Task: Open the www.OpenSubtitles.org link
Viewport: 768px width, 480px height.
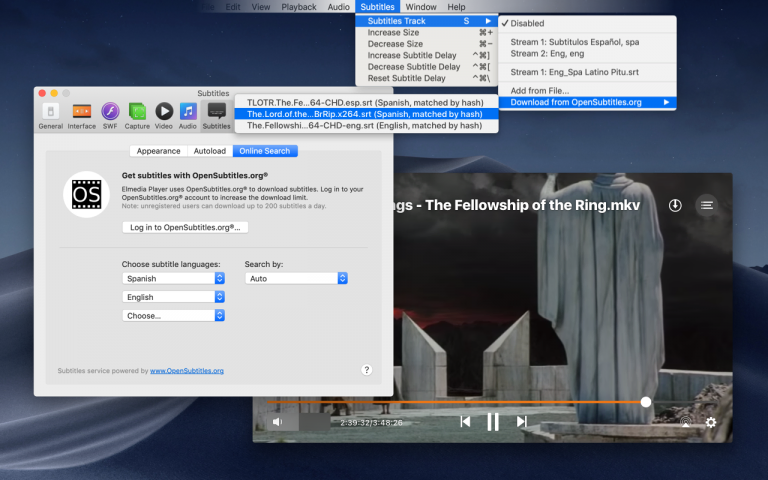Action: [x=187, y=371]
